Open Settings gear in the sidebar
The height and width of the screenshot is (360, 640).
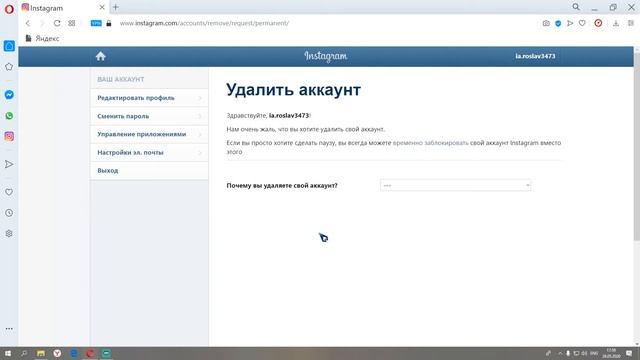pyautogui.click(x=9, y=233)
